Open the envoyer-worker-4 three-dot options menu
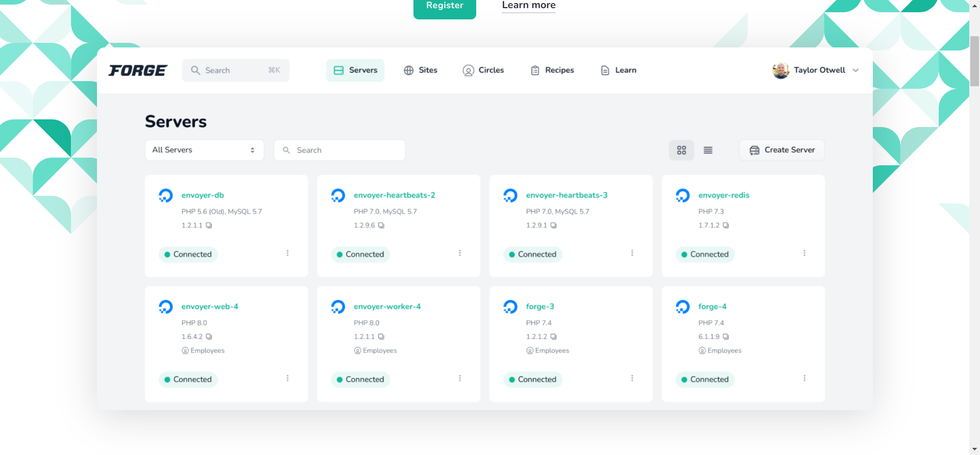This screenshot has width=980, height=455. coord(460,378)
